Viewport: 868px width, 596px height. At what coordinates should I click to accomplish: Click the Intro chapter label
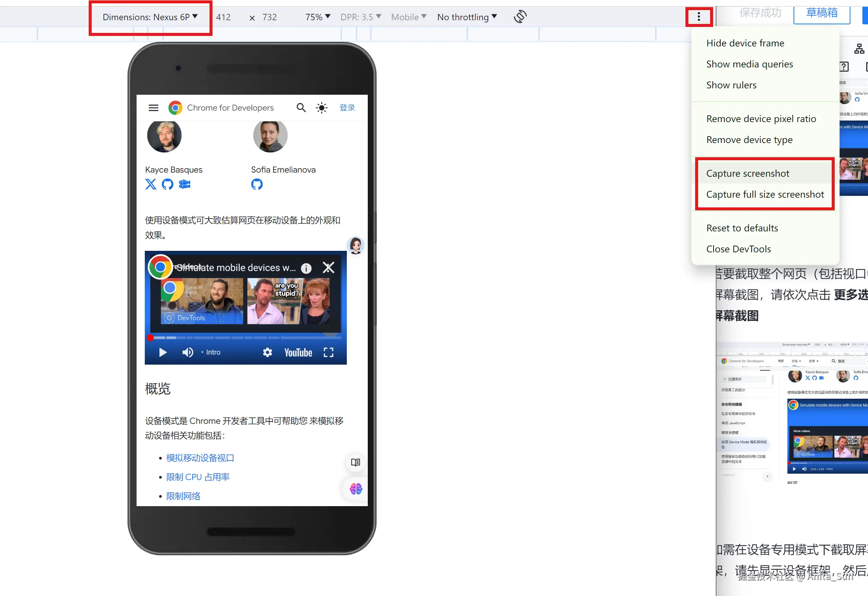(213, 352)
